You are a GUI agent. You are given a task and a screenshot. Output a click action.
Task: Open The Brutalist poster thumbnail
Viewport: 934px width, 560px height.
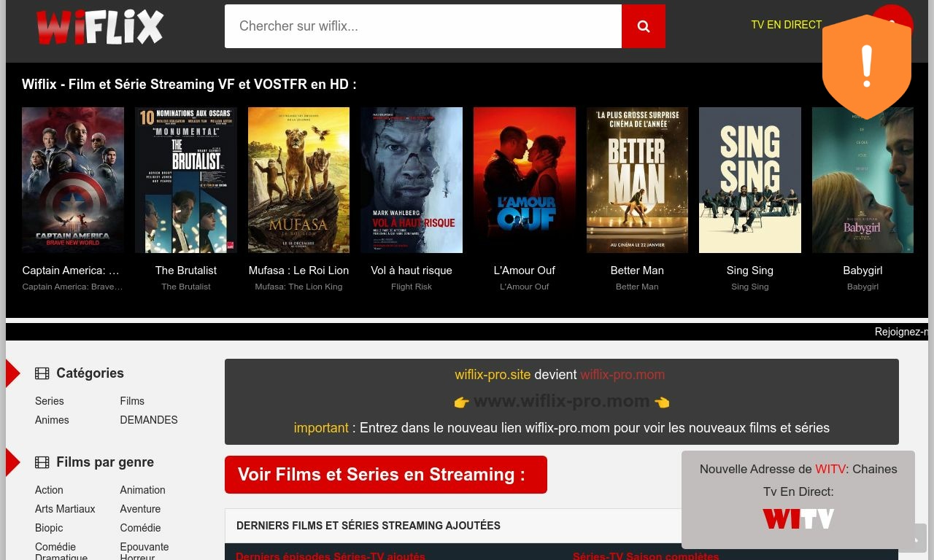186,180
